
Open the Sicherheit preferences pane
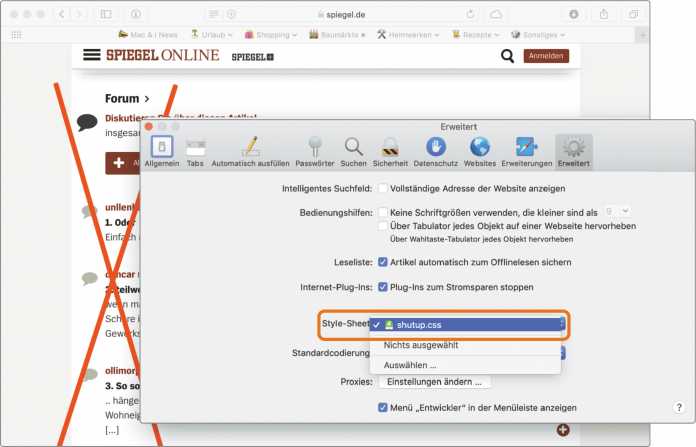390,152
